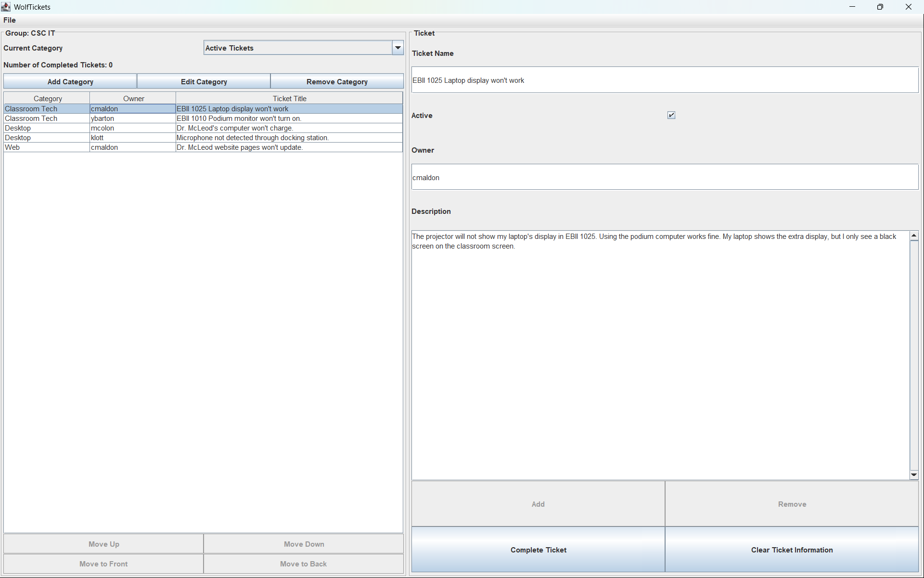Click the Owner text field

[x=665, y=177]
